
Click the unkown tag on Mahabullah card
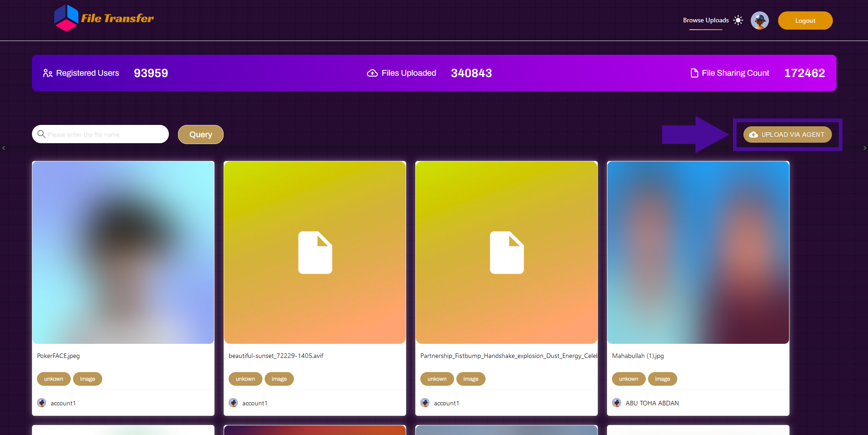[x=628, y=379]
